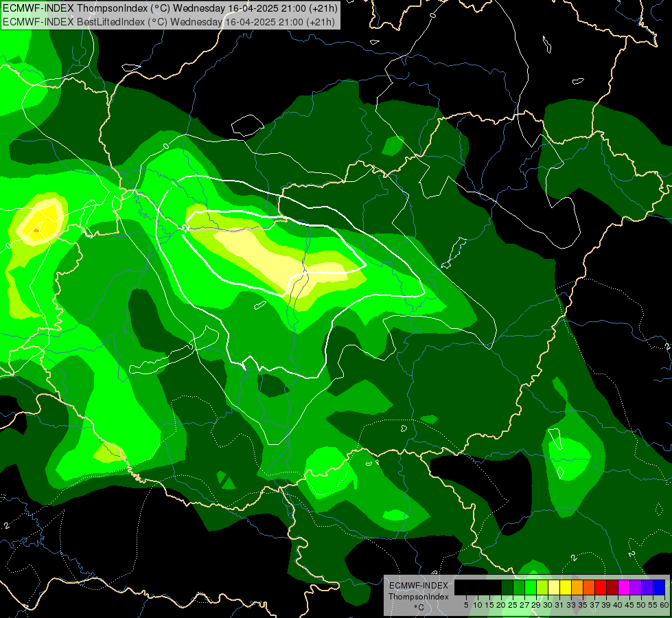Screen dimensions: 672x618
Task: Click the legend tick value 30
Action: 548,605
